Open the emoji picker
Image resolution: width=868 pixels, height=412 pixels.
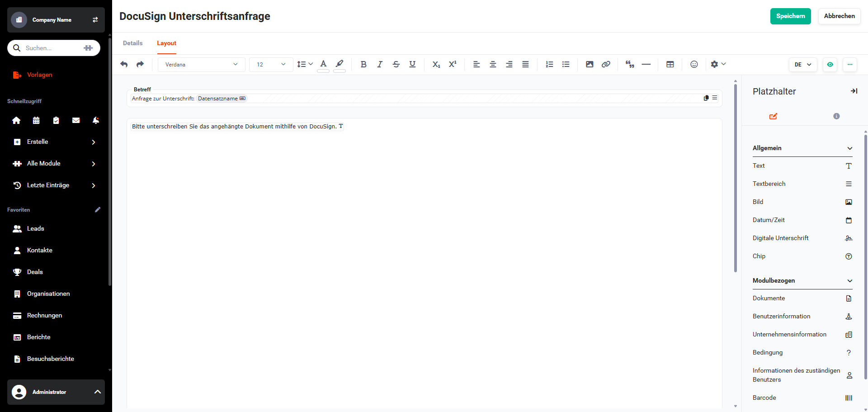694,64
